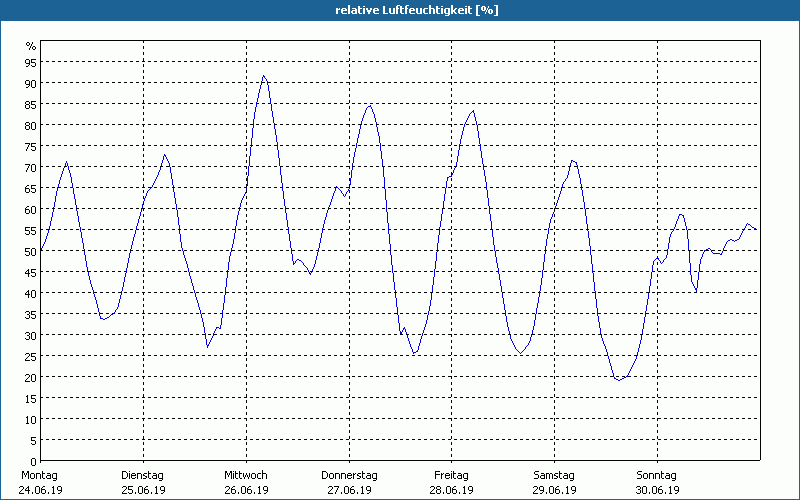Click the highest curve peak on Mittwoch

(264, 76)
